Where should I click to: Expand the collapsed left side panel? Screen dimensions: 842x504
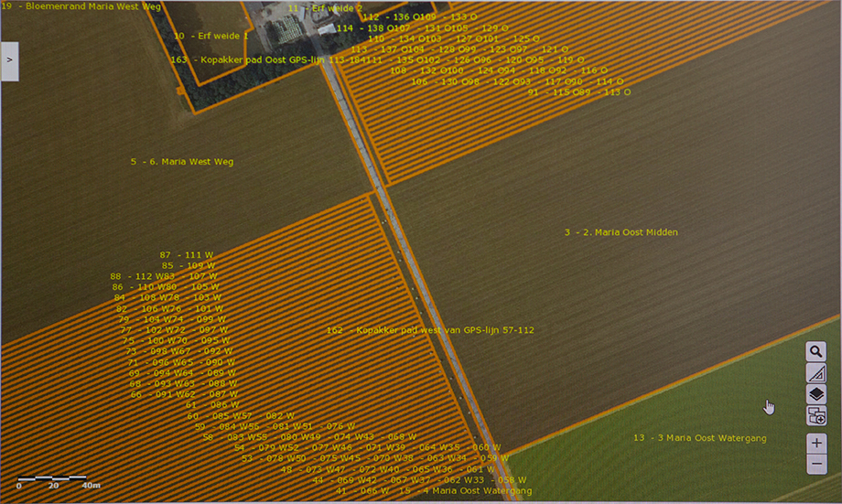click(9, 59)
